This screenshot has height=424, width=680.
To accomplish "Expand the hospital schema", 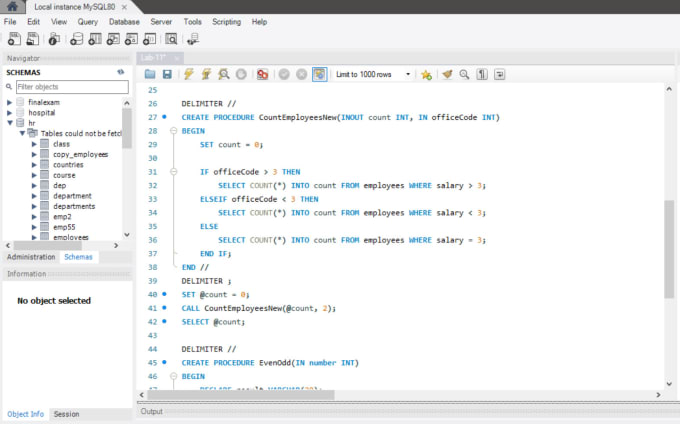I will click(x=9, y=113).
